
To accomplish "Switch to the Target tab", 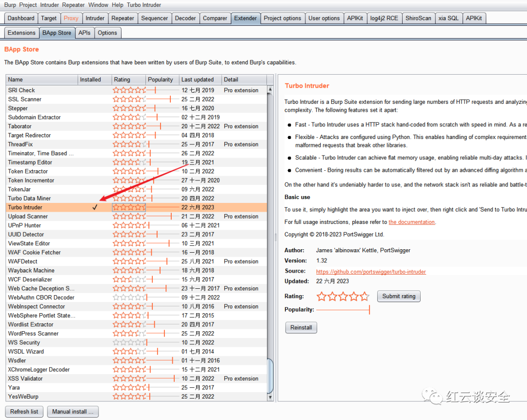I will click(49, 18).
